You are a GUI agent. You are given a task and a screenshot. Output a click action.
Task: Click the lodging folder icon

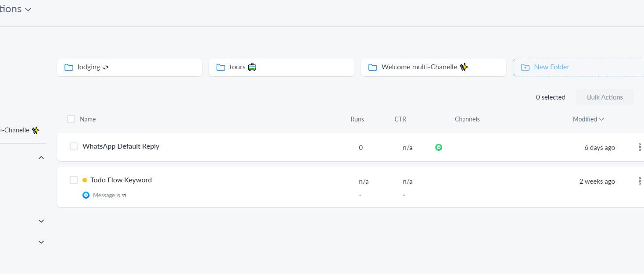coord(69,68)
